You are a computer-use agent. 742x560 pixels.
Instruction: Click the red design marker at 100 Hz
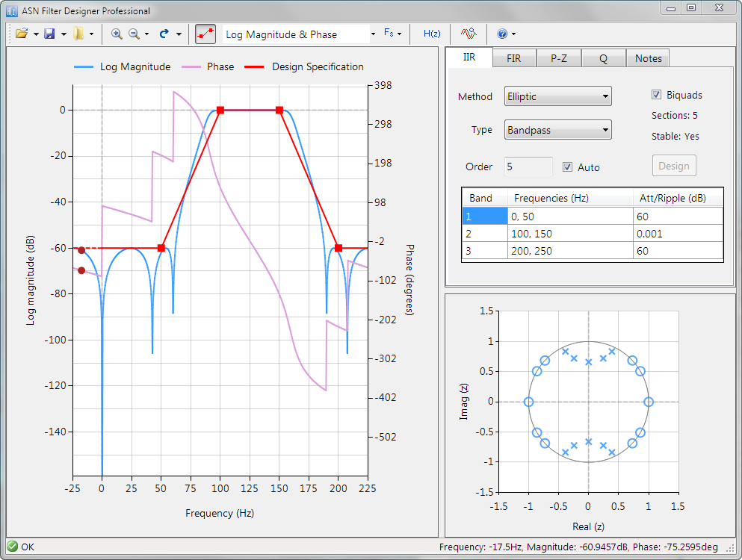(x=220, y=110)
